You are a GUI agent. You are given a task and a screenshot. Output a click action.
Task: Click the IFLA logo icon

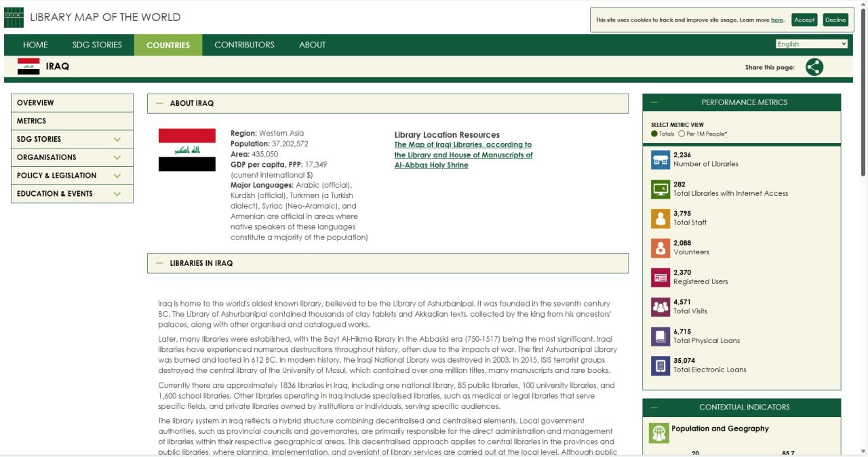click(x=14, y=18)
